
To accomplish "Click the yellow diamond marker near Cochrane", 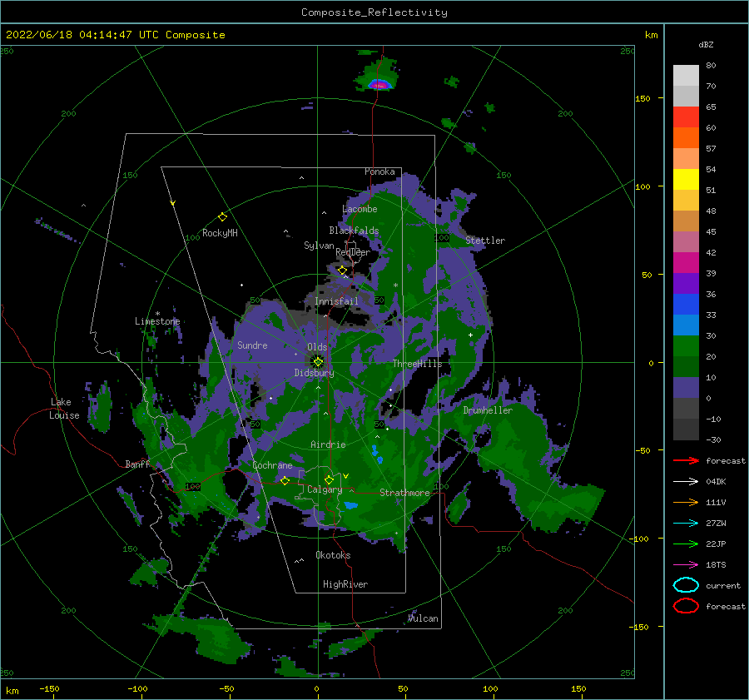I will 285,480.
